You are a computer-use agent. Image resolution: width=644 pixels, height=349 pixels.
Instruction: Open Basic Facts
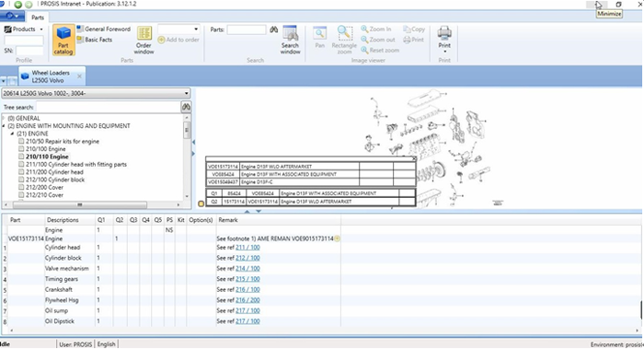point(95,40)
